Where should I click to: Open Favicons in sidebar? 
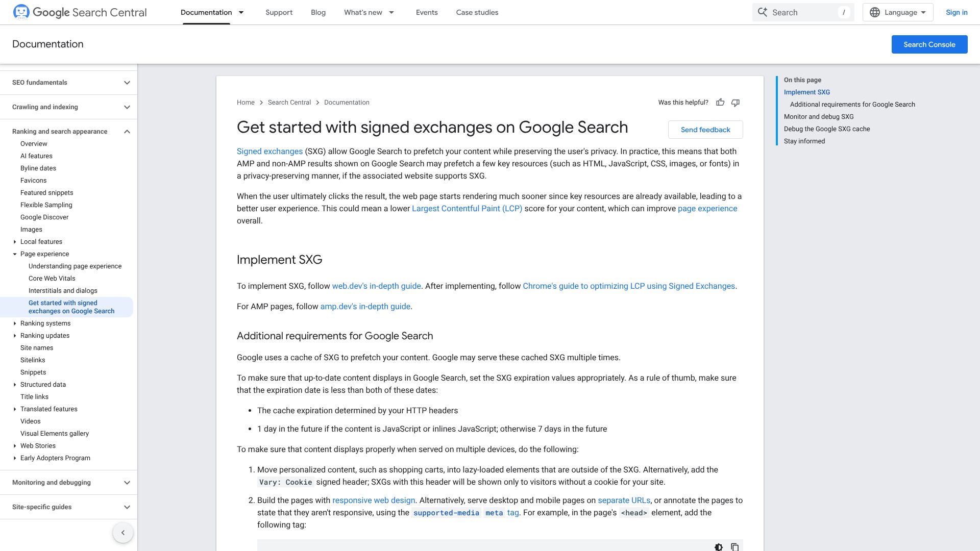(x=34, y=181)
